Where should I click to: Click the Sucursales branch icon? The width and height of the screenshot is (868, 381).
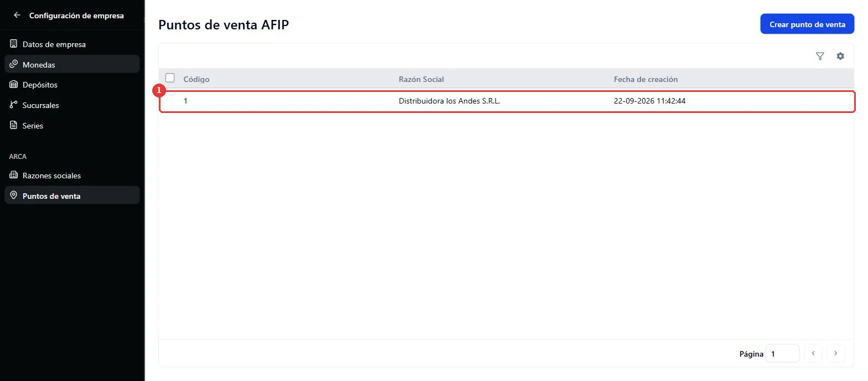(x=14, y=105)
